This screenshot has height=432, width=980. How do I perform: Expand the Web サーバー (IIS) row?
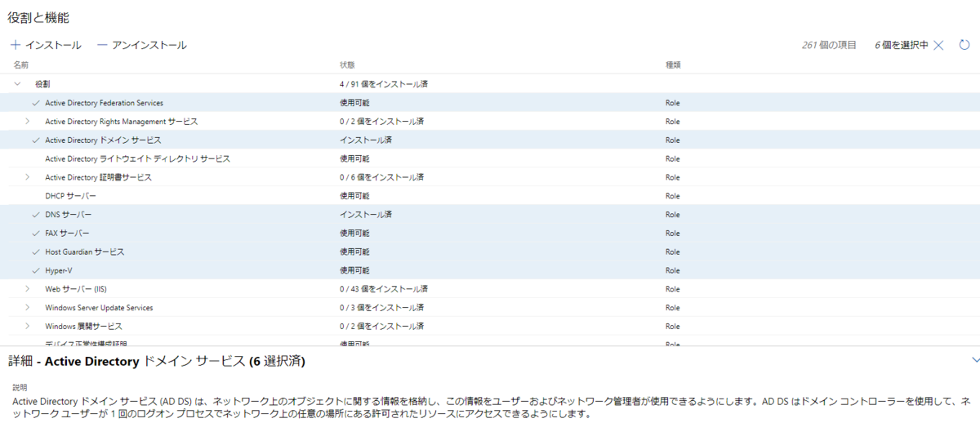click(x=28, y=288)
